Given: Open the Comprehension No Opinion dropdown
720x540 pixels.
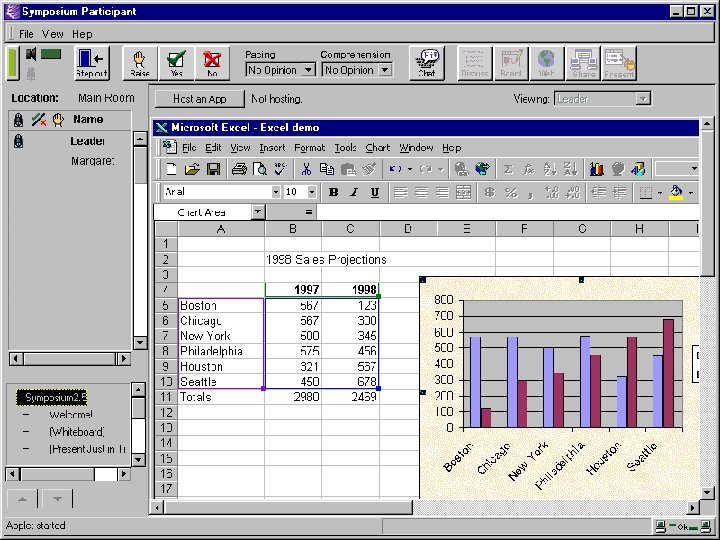Looking at the screenshot, I should tap(385, 70).
